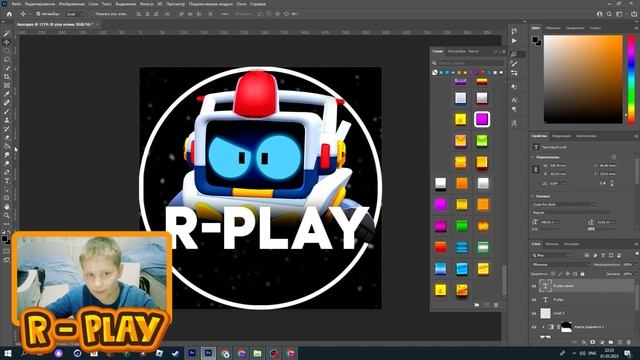640x360 pixels.
Task: Switch to the Библиотеки tab
Action: coord(586,136)
